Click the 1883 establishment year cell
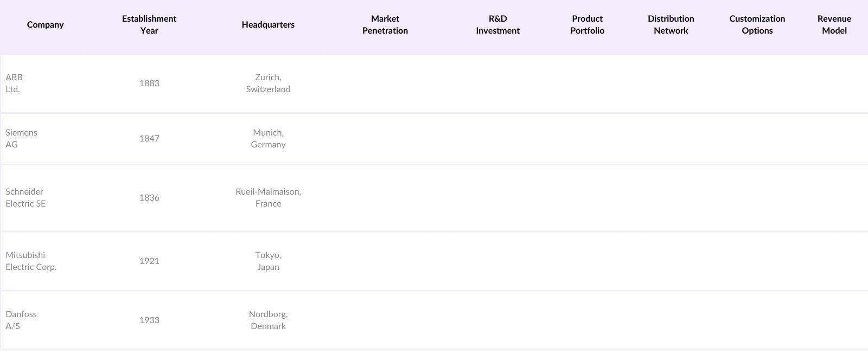This screenshot has height=354, width=868. click(149, 83)
